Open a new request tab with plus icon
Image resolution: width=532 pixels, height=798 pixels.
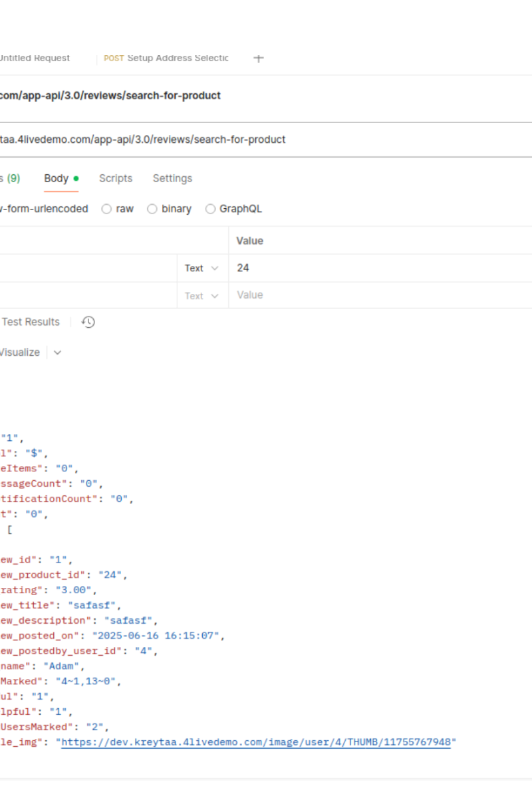pos(259,58)
